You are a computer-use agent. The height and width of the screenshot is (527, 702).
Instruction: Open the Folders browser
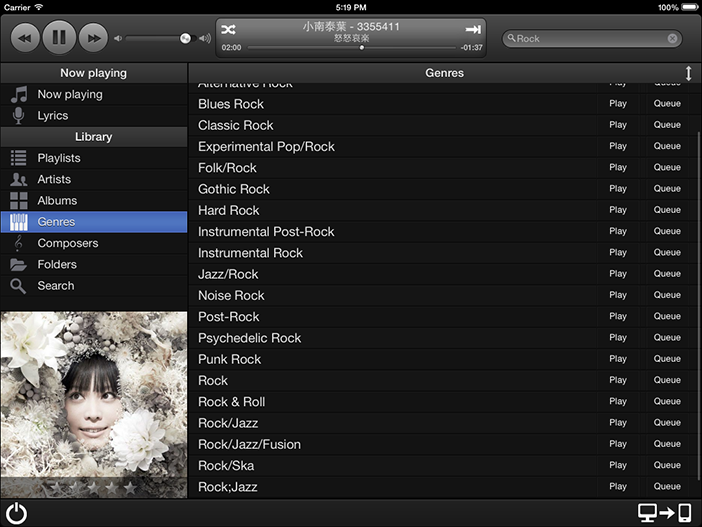(x=57, y=264)
